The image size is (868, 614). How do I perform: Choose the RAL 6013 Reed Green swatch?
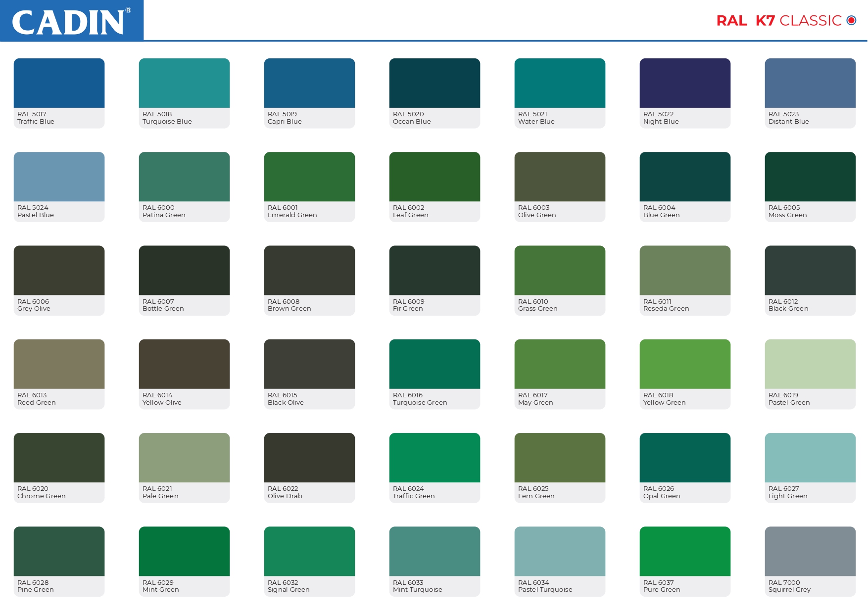(59, 364)
